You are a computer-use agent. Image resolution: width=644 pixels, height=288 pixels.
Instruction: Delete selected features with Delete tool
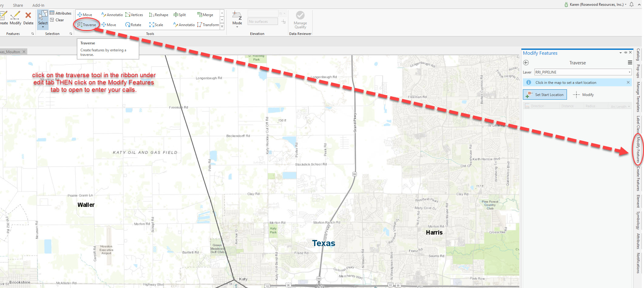tap(28, 19)
